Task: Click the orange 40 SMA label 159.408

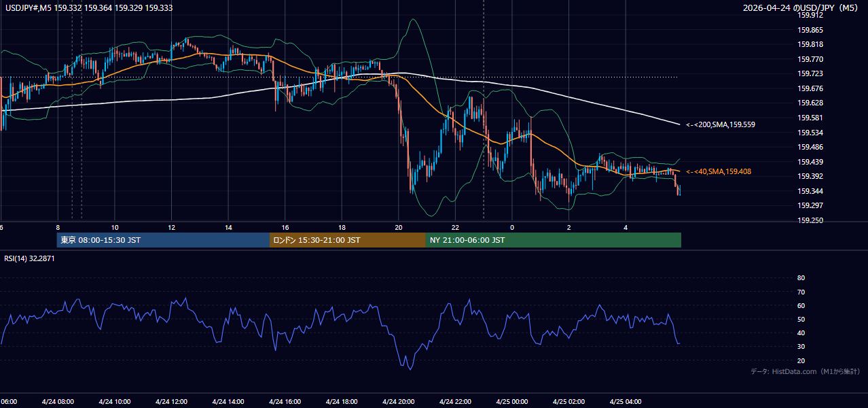Action: (719, 172)
